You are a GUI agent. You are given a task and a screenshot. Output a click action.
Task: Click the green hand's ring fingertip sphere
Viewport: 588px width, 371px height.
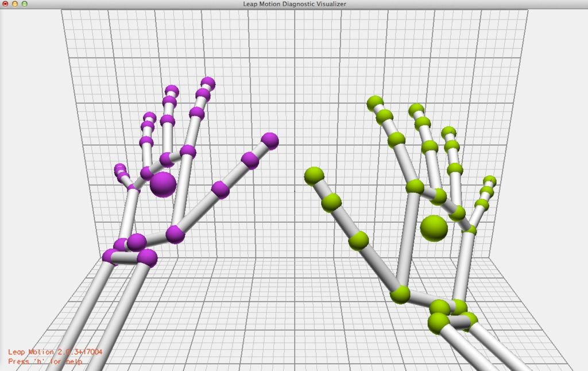click(x=448, y=132)
